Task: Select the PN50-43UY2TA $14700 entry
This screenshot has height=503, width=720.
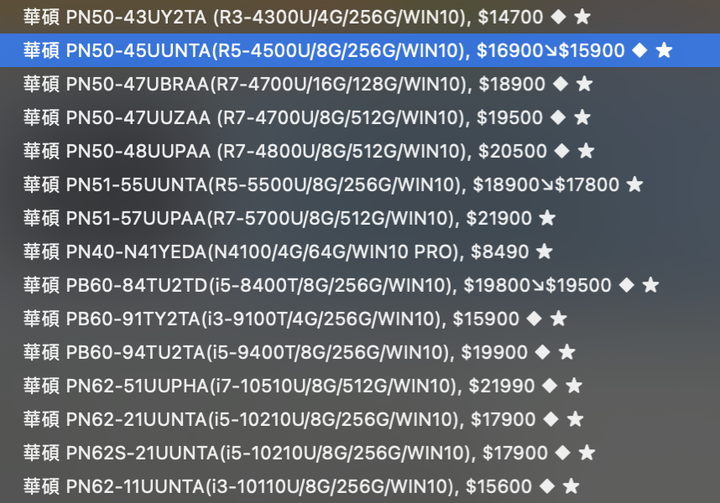Action: pyautogui.click(x=360, y=17)
